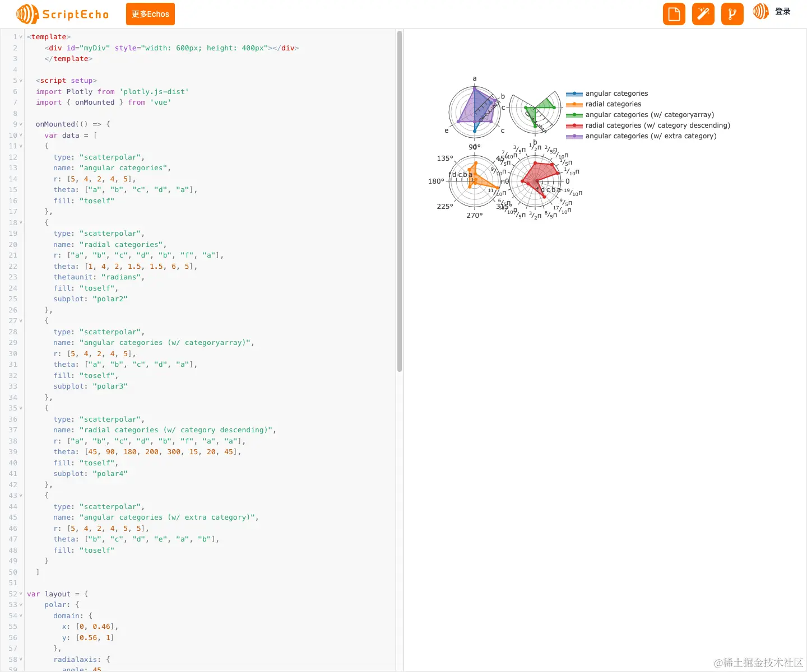Hide 'radial categories (w/ category descending)' trace

648,125
